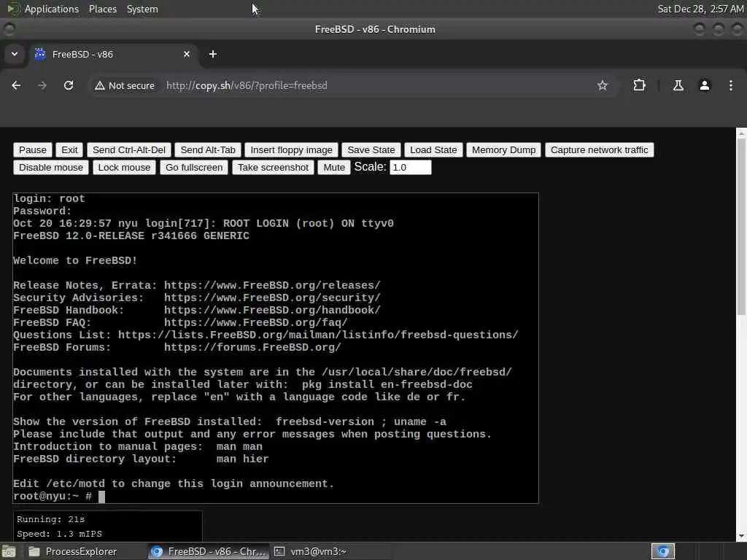This screenshot has width=747, height=560.
Task: Go back using the browser back arrow
Action: [16, 86]
